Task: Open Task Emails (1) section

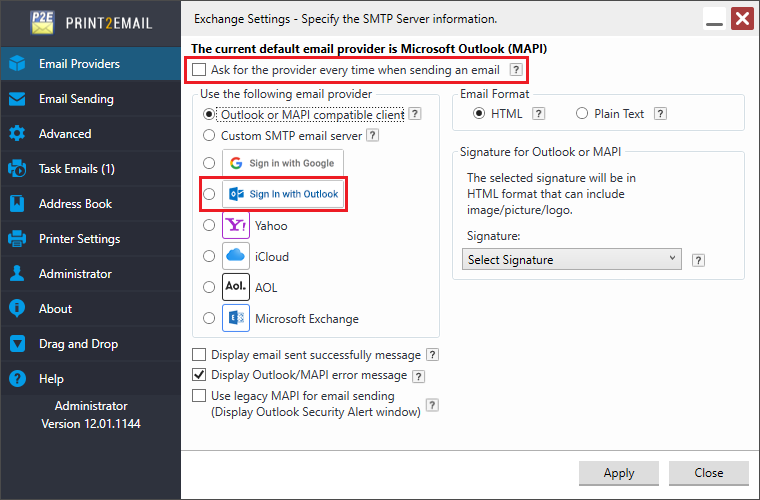Action: click(91, 169)
